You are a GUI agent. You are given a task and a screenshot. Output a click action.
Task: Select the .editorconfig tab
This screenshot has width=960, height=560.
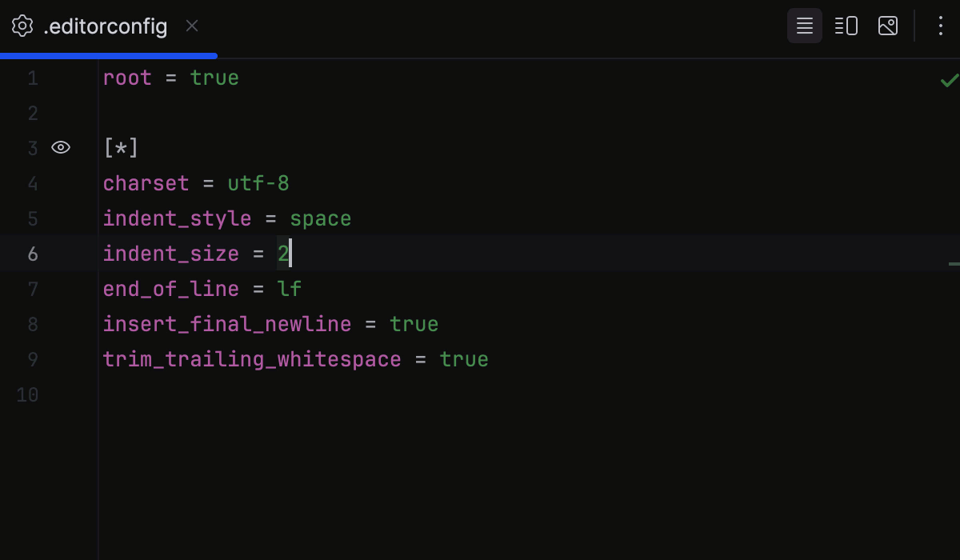(104, 26)
